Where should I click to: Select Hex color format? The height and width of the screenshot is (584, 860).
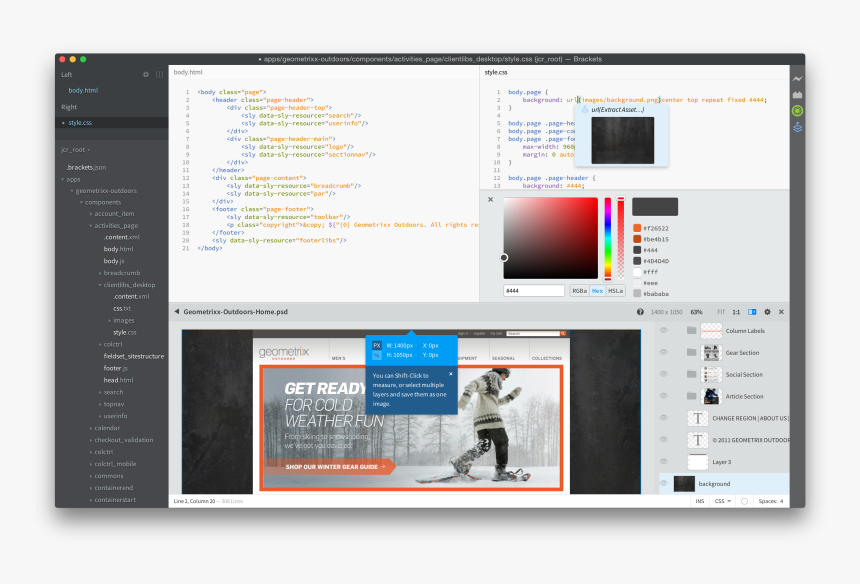tap(597, 291)
